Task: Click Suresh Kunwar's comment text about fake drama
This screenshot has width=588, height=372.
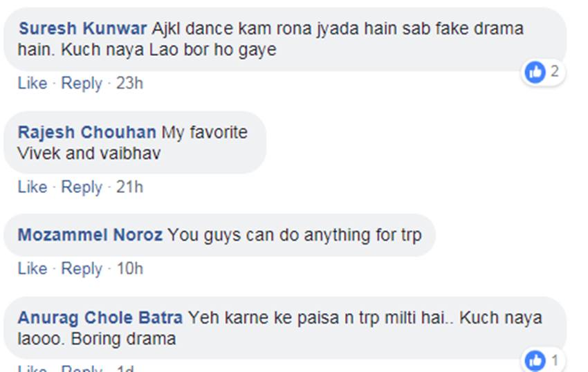Action: 277,40
